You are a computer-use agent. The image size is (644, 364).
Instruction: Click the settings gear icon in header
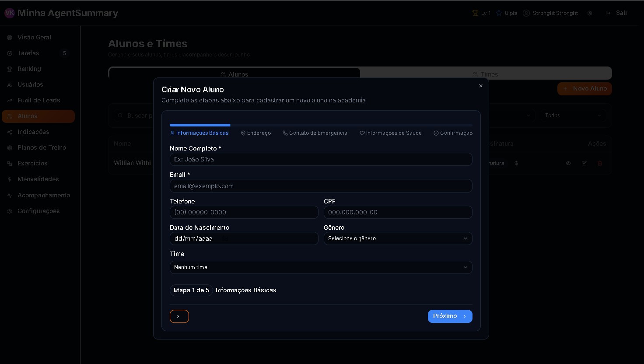(590, 13)
